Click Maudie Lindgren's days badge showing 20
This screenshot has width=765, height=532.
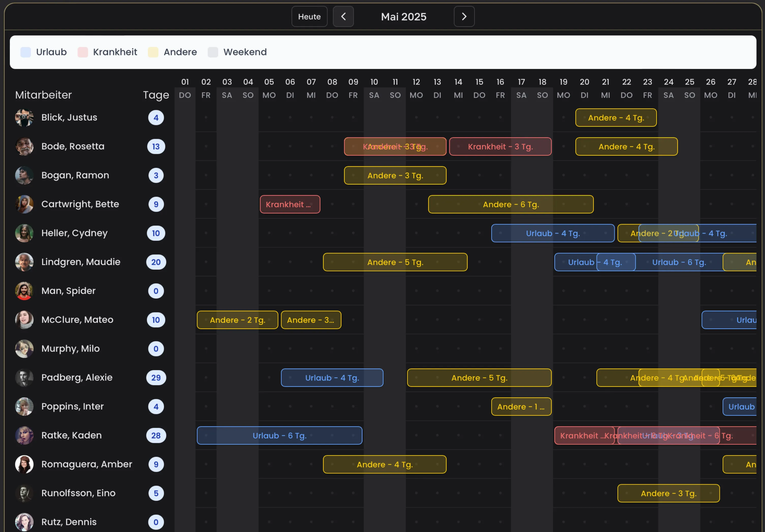pos(156,262)
